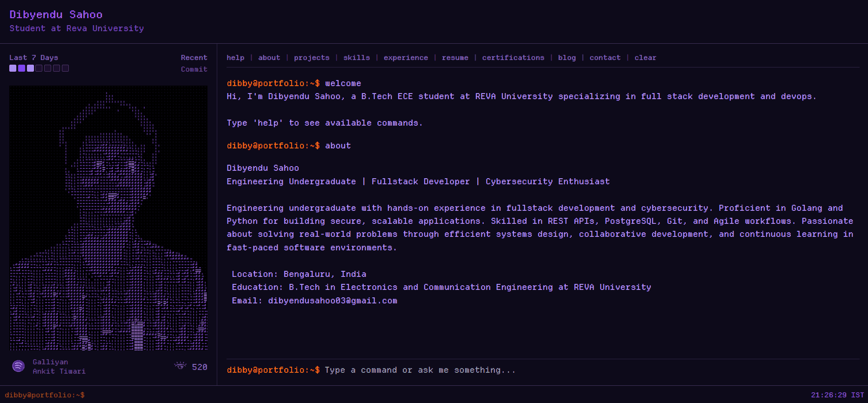
Task: Click the eye views counter icon
Action: coord(180,366)
